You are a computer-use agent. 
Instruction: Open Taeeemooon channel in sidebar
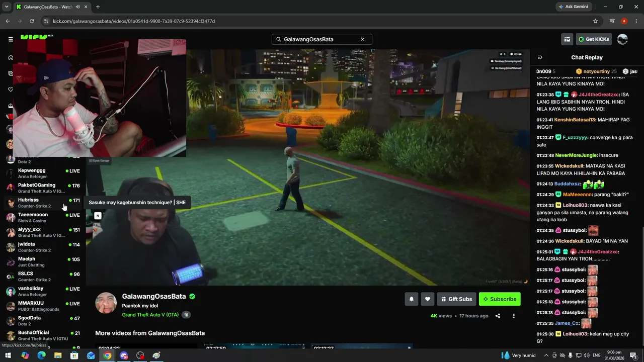click(43, 218)
